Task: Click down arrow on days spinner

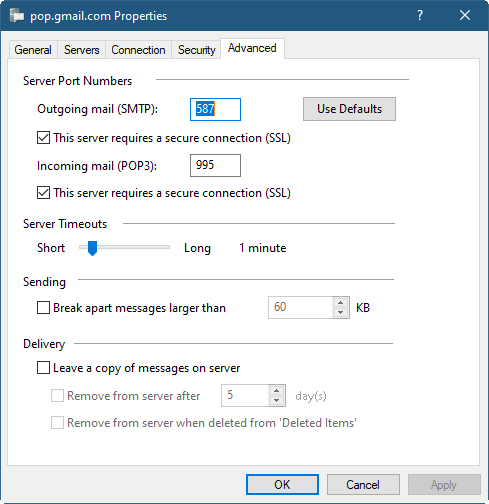Action: [276, 401]
